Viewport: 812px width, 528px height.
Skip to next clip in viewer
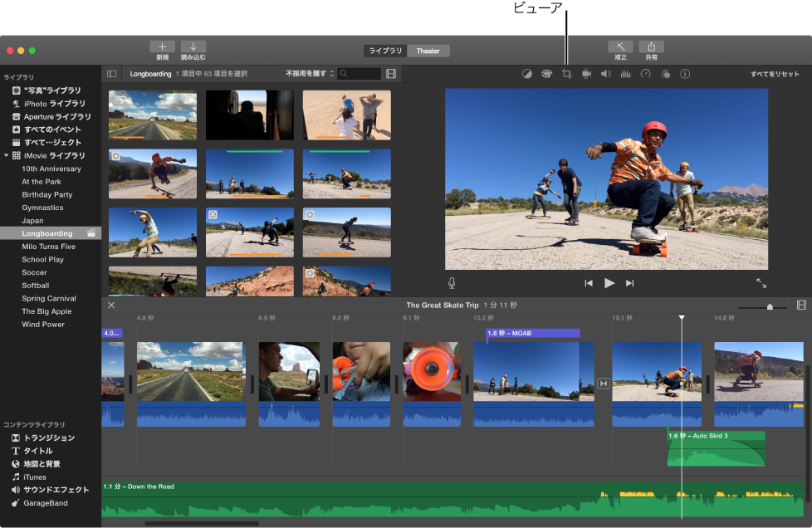(629, 283)
